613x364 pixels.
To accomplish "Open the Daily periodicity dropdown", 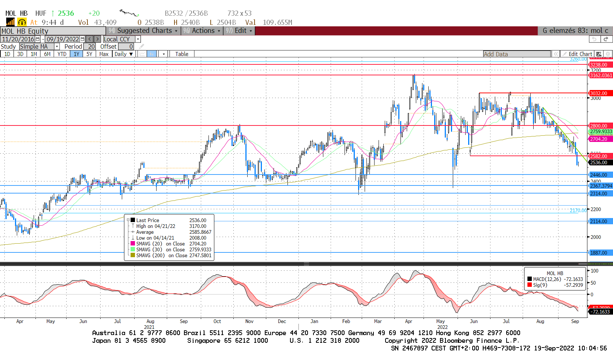I will click(x=124, y=54).
